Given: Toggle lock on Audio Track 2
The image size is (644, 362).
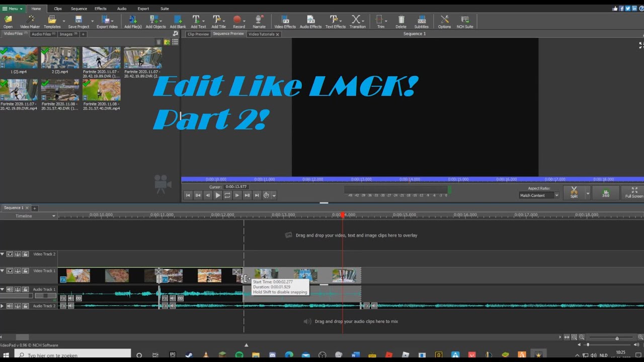Looking at the screenshot, I should [x=25, y=306].
